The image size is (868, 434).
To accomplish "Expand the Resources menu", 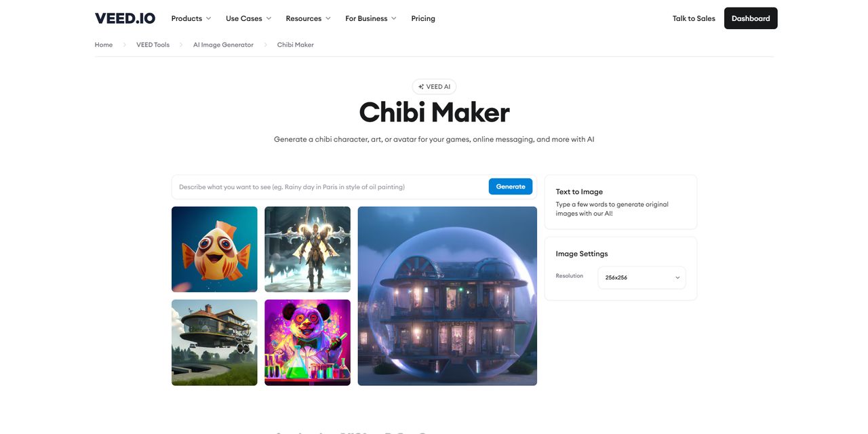I will pos(308,18).
